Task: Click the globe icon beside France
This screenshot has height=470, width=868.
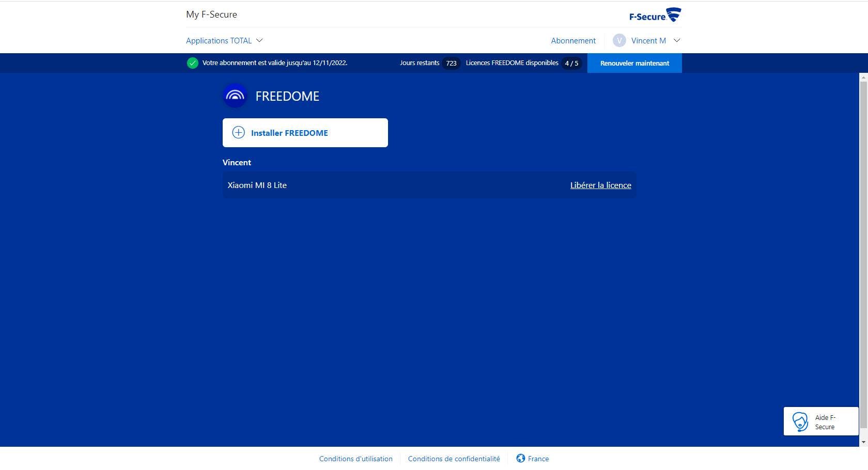Action: (521, 458)
